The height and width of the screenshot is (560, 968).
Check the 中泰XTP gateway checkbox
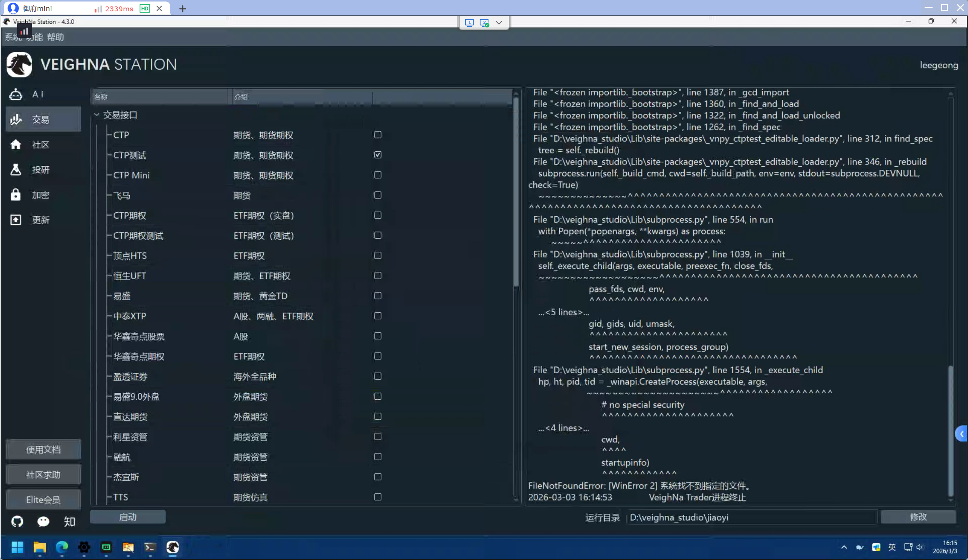[378, 316]
